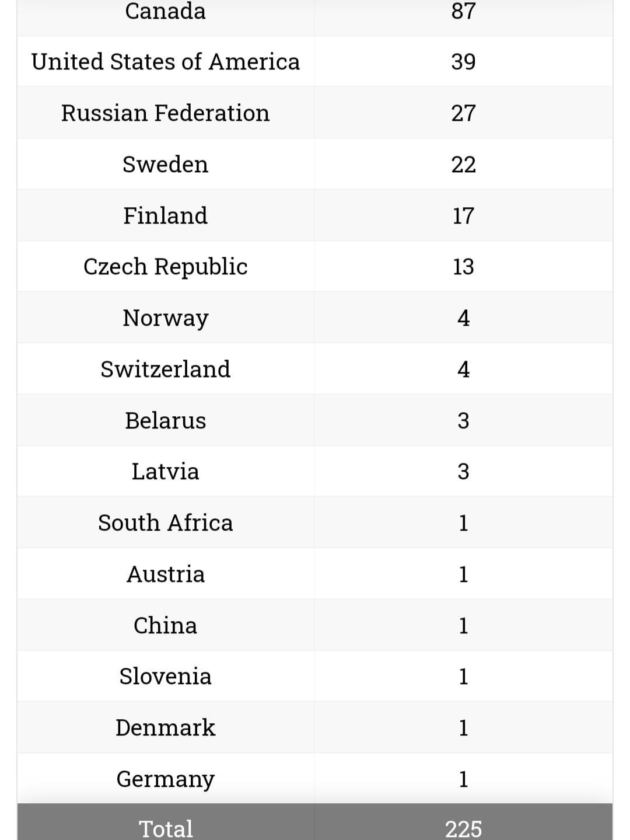The height and width of the screenshot is (840, 630).
Task: Select the Latvia country name
Action: [x=165, y=472]
